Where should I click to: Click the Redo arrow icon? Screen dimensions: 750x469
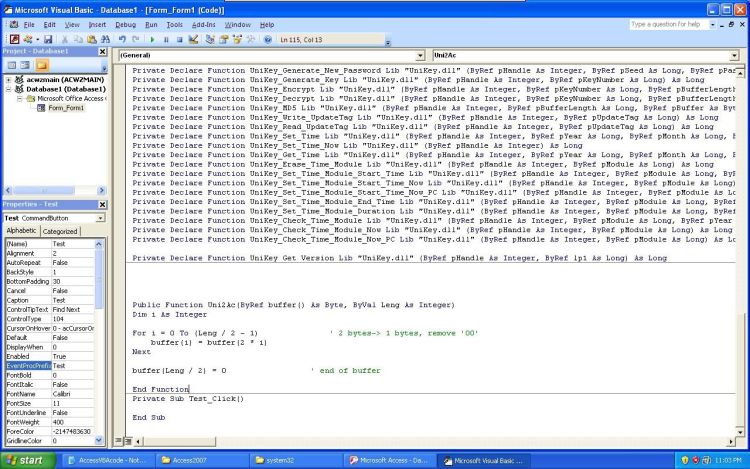point(136,39)
